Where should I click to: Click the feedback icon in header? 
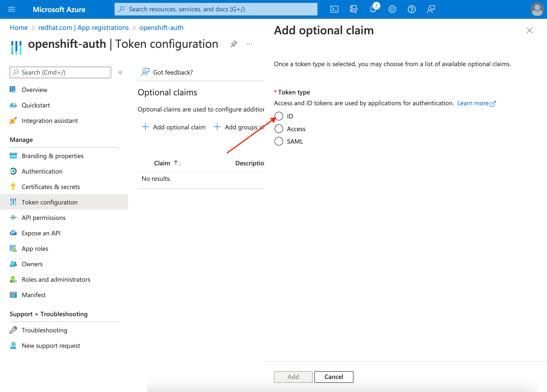pos(431,9)
